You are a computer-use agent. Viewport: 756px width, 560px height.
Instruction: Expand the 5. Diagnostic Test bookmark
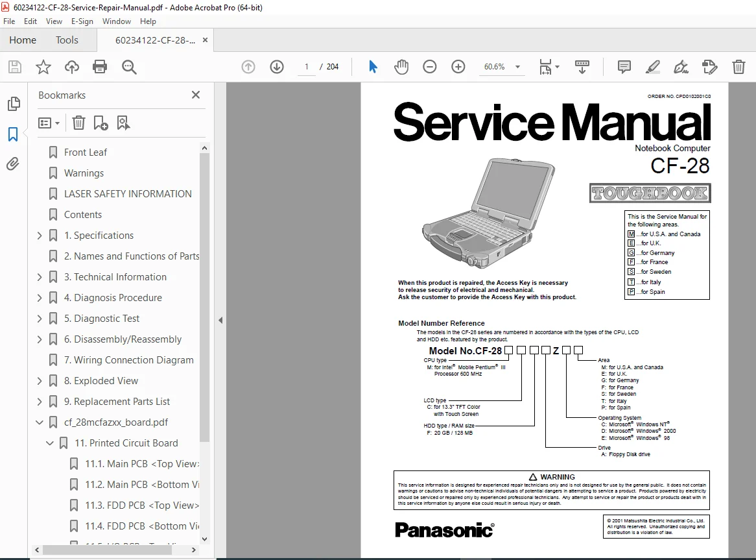click(x=40, y=319)
